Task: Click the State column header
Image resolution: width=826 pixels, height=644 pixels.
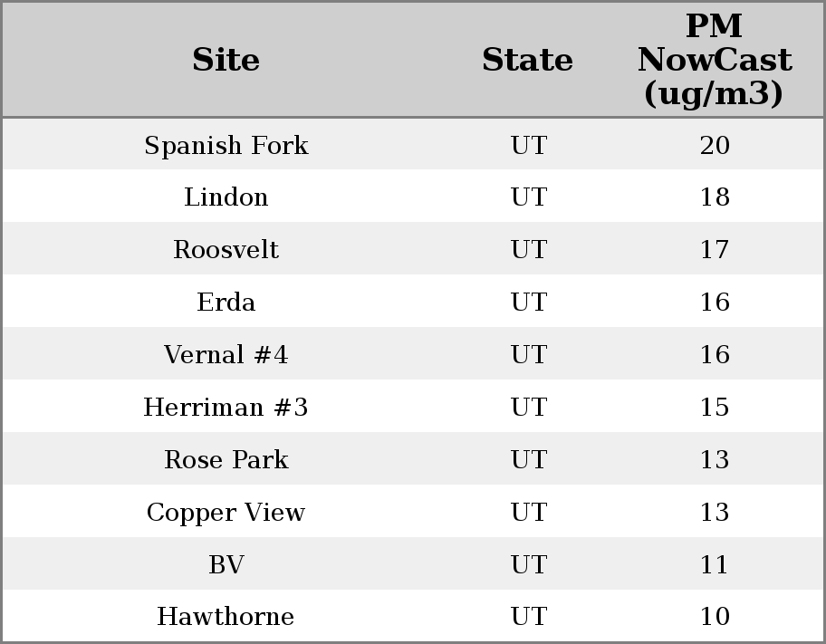Action: tap(527, 60)
